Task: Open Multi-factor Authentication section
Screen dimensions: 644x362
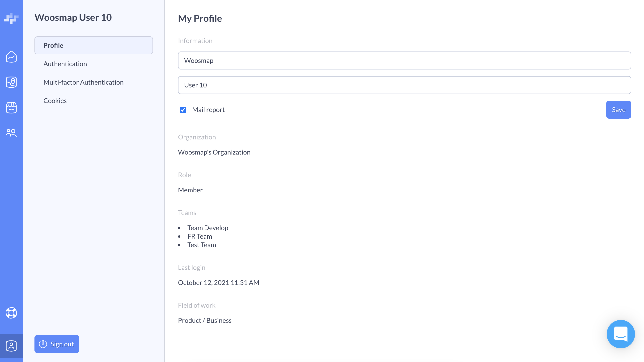Action: coord(83,82)
